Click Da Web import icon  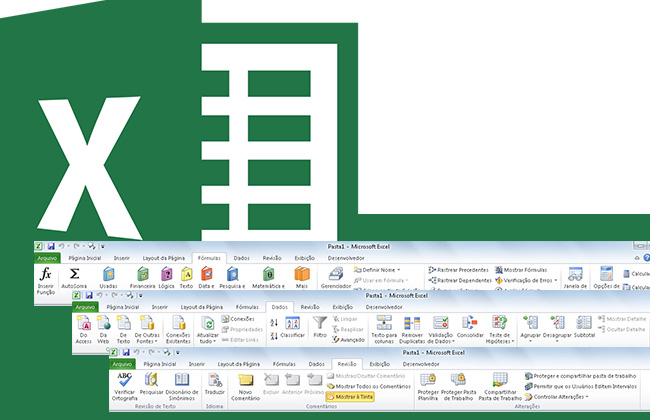tap(103, 323)
